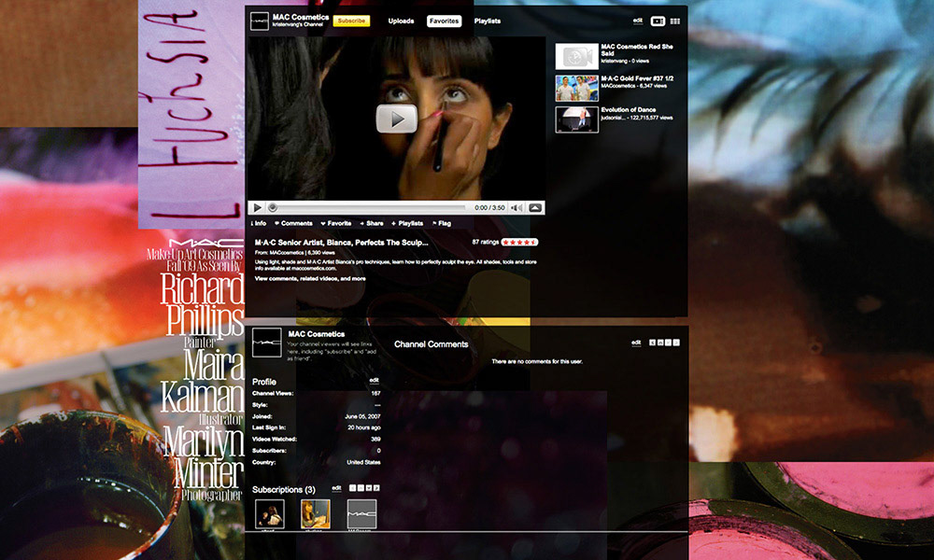This screenshot has width=934, height=560.
Task: Click 'View comments, related videos, and more'
Action: [x=310, y=278]
